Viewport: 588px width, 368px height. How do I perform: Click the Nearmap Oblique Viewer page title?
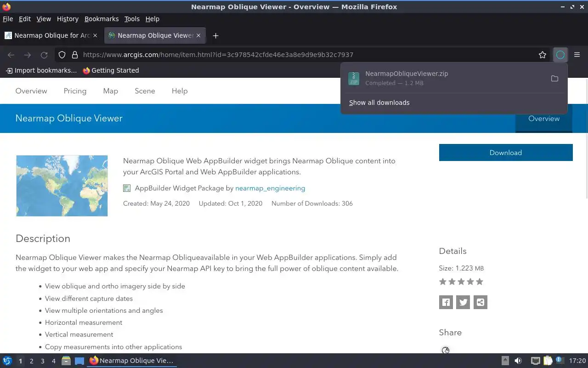tap(69, 118)
